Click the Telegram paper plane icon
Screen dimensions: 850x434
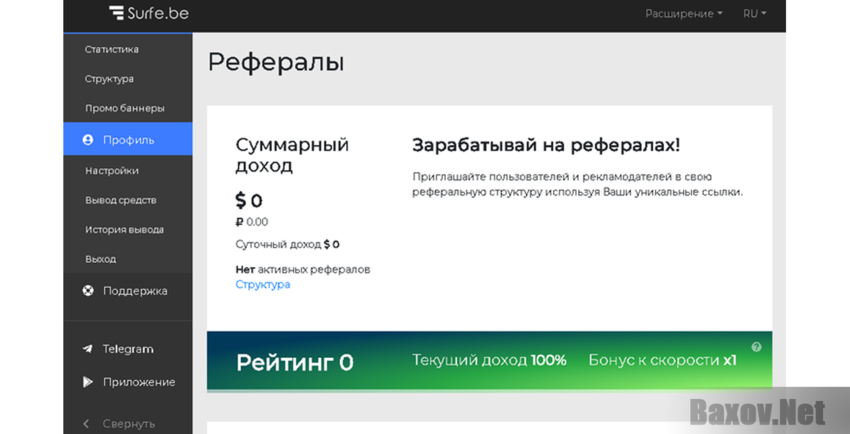tap(87, 349)
